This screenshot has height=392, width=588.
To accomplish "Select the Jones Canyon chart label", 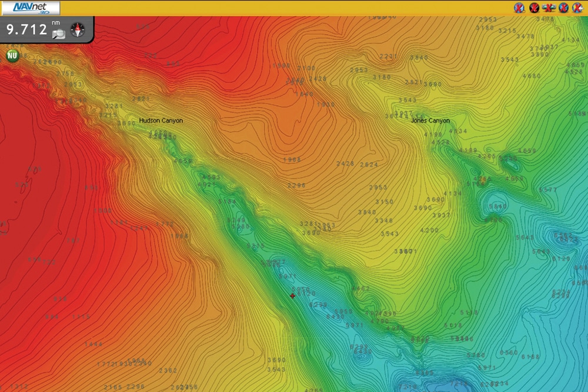I will [x=430, y=120].
